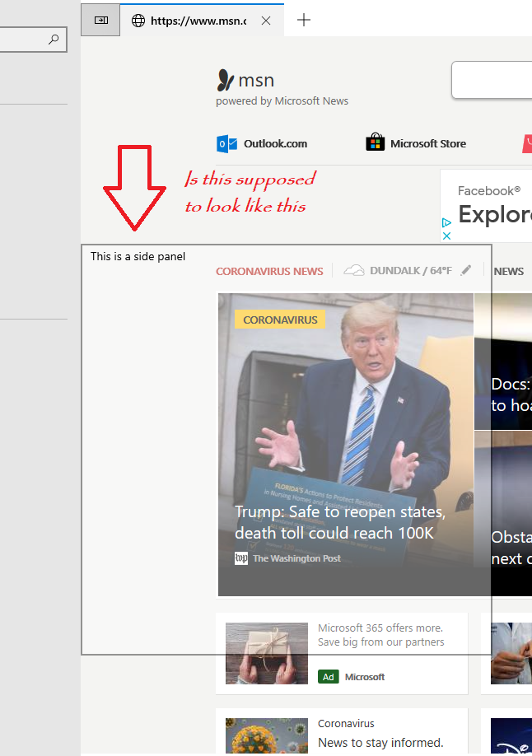The width and height of the screenshot is (532, 756).
Task: Open the Microsoft Store link
Action: point(427,143)
